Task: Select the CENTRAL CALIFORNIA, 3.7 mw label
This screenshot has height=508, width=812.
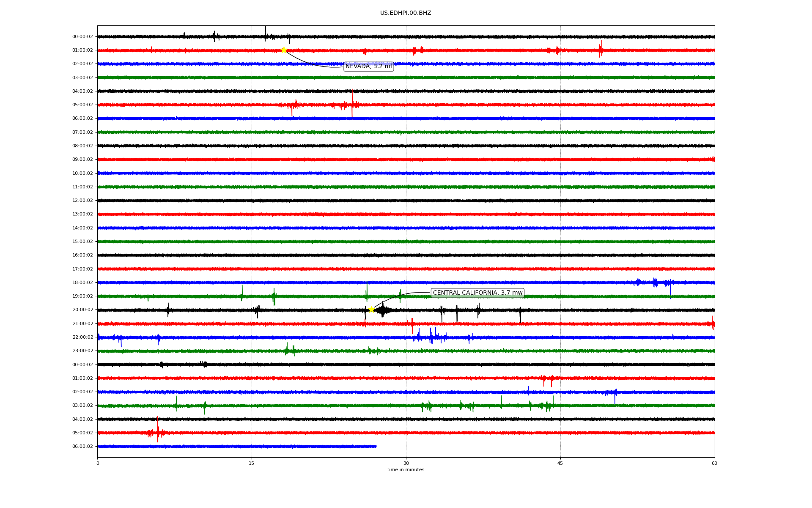Action: (x=477, y=293)
